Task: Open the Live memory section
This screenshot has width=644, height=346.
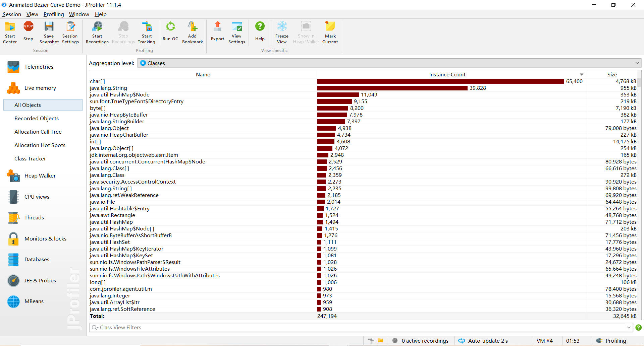Action: coord(40,88)
